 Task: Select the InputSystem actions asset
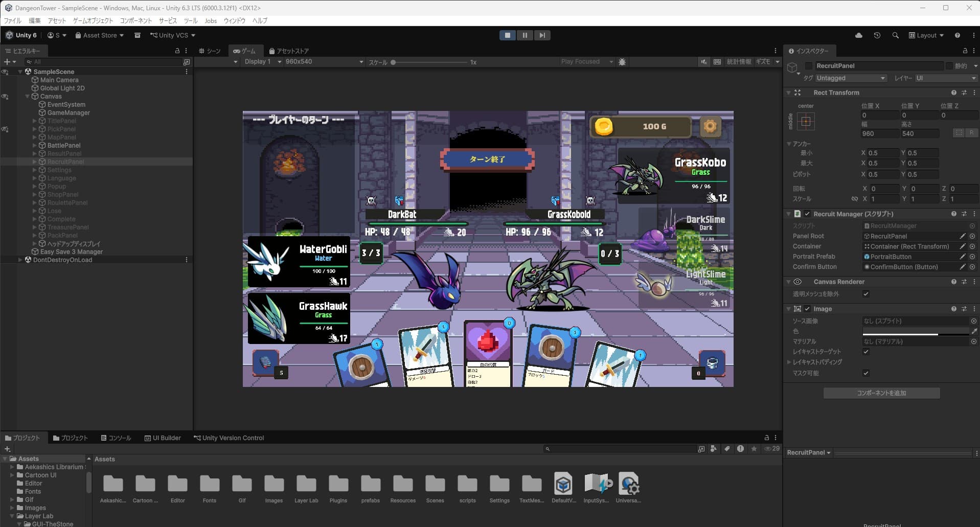(596, 488)
